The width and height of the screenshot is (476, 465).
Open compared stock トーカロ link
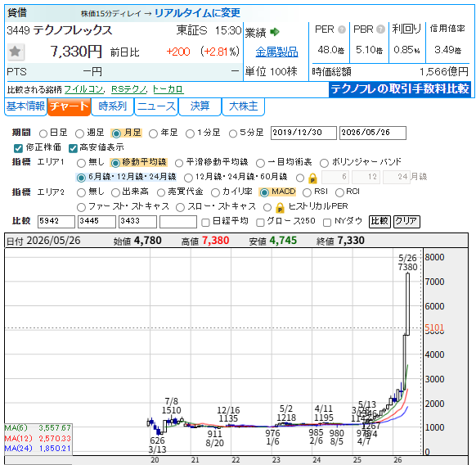coord(168,89)
